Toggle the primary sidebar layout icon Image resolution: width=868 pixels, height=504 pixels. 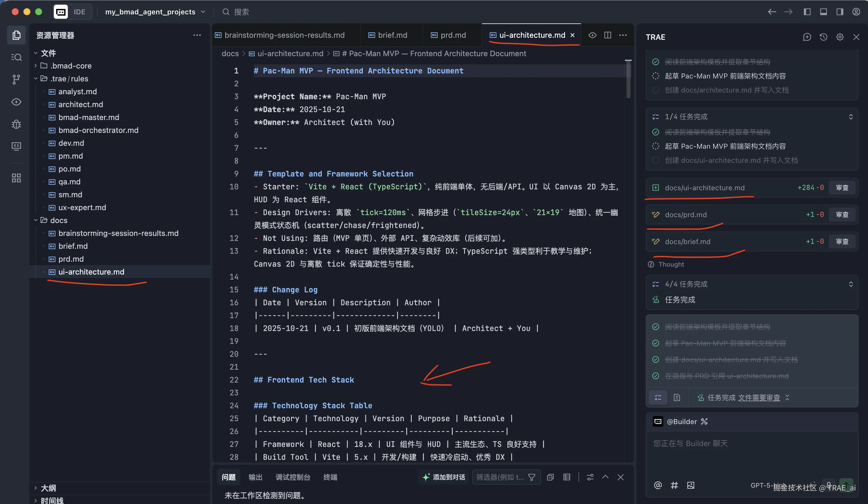pos(807,12)
